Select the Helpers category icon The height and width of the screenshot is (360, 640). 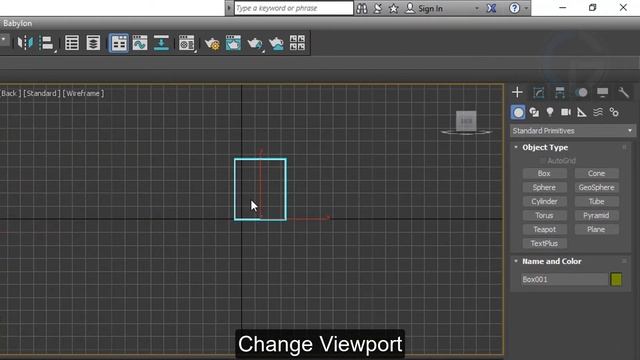582,112
